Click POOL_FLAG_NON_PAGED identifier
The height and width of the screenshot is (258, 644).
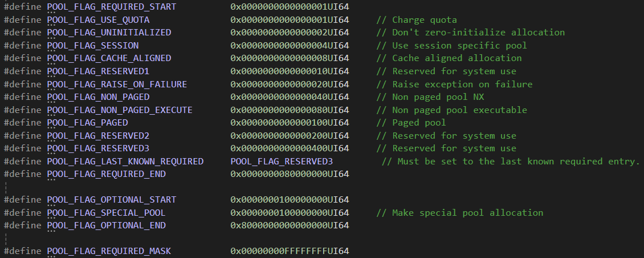(98, 96)
